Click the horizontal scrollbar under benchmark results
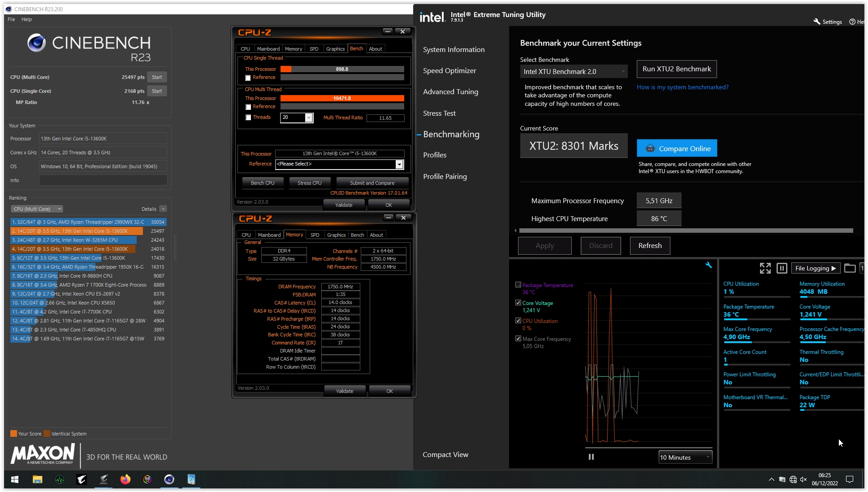 click(686, 231)
